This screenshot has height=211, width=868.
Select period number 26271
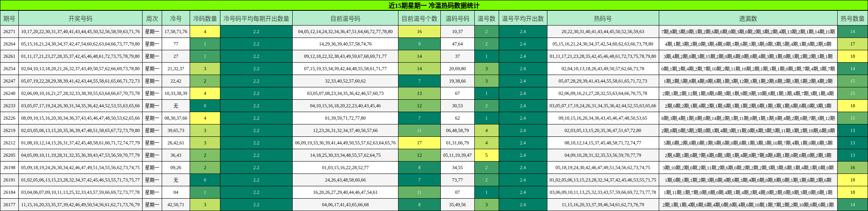pos(9,32)
